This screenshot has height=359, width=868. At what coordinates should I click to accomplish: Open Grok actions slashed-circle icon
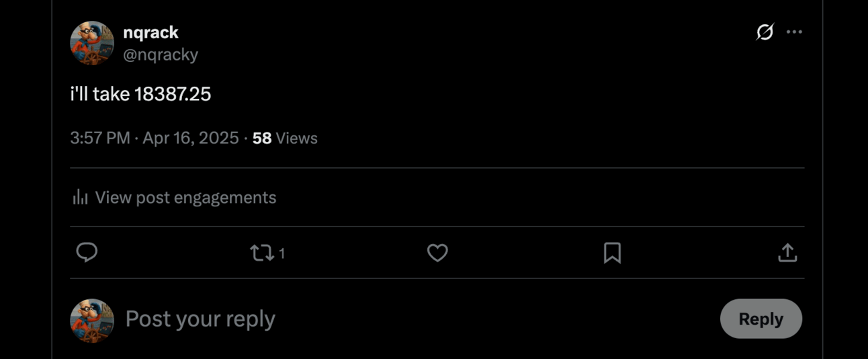(x=765, y=32)
